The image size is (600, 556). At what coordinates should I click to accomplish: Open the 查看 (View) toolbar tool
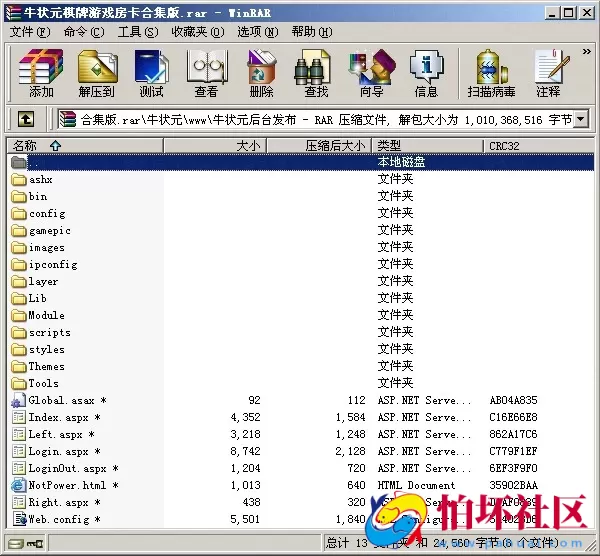[207, 73]
